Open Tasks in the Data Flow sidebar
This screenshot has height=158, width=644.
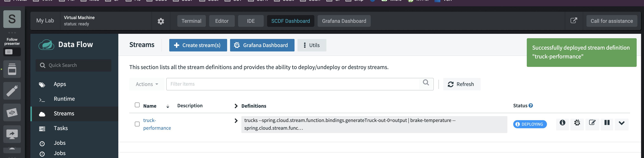click(61, 128)
